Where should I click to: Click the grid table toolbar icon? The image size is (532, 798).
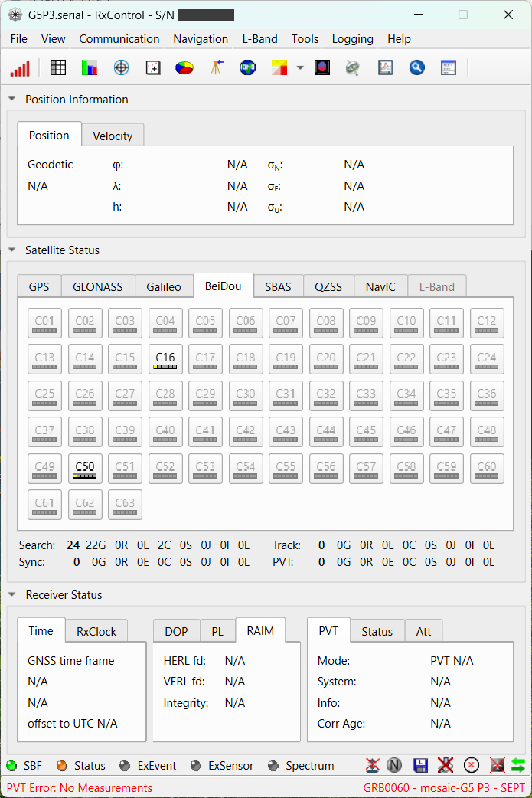58,67
